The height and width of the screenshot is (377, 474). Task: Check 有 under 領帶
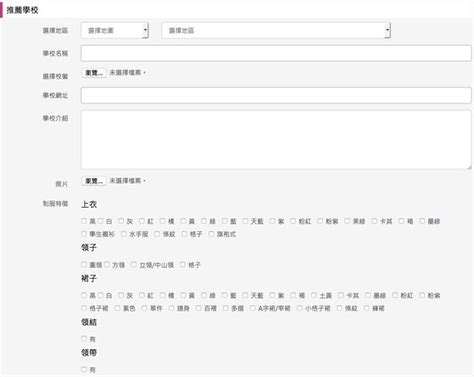click(x=84, y=369)
